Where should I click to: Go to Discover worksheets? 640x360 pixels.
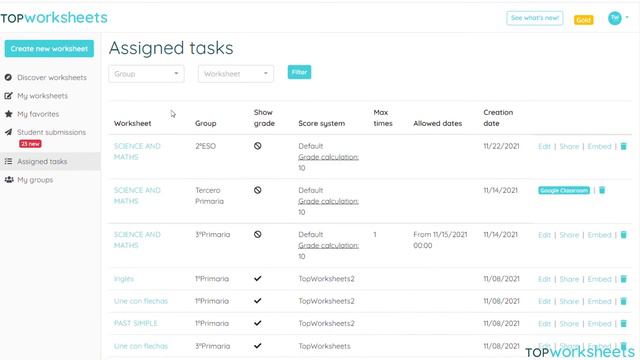point(52,77)
